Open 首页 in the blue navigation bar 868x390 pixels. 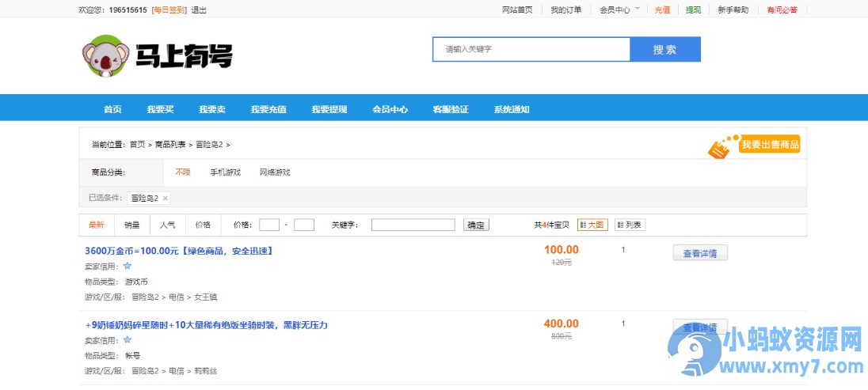pos(112,109)
